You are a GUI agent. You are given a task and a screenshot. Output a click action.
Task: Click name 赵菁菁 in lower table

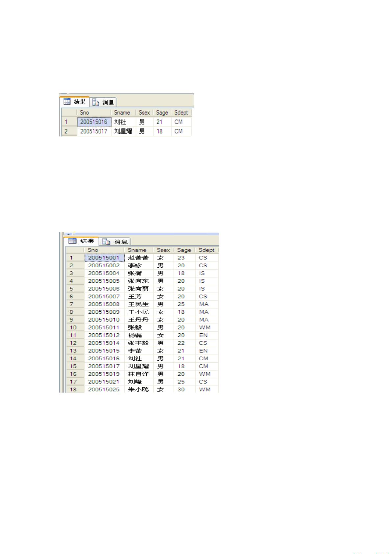[138, 258]
